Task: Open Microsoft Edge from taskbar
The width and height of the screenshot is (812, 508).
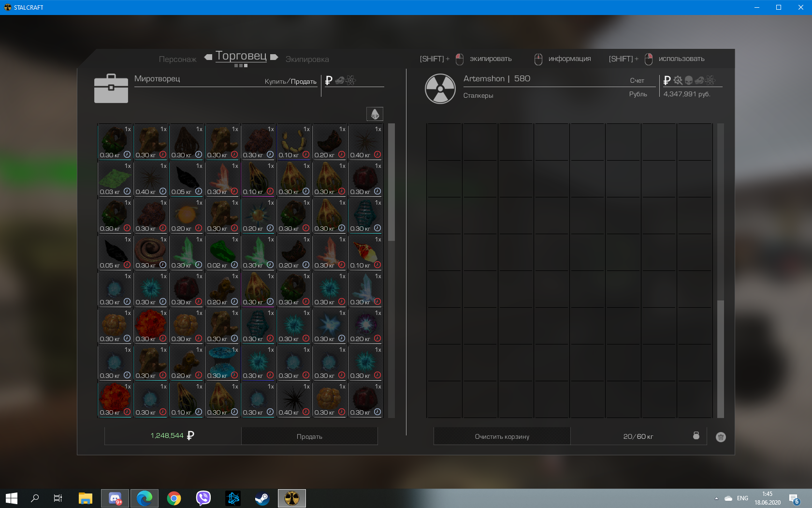Action: (145, 498)
